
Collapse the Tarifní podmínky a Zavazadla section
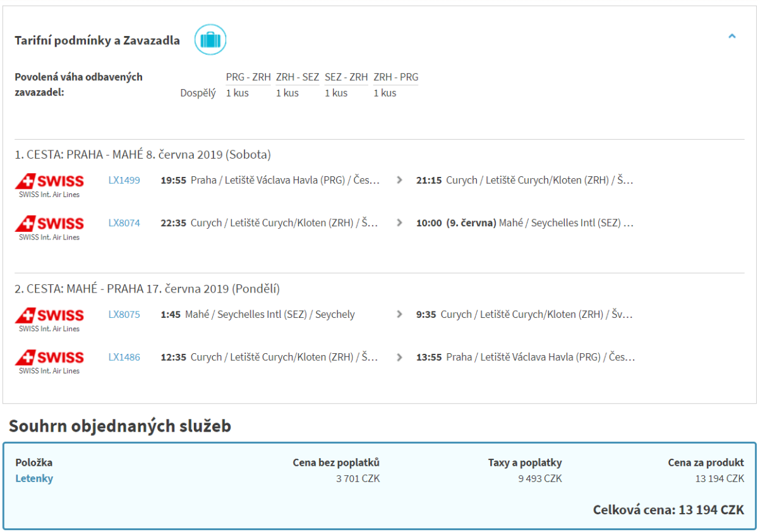coord(732,37)
